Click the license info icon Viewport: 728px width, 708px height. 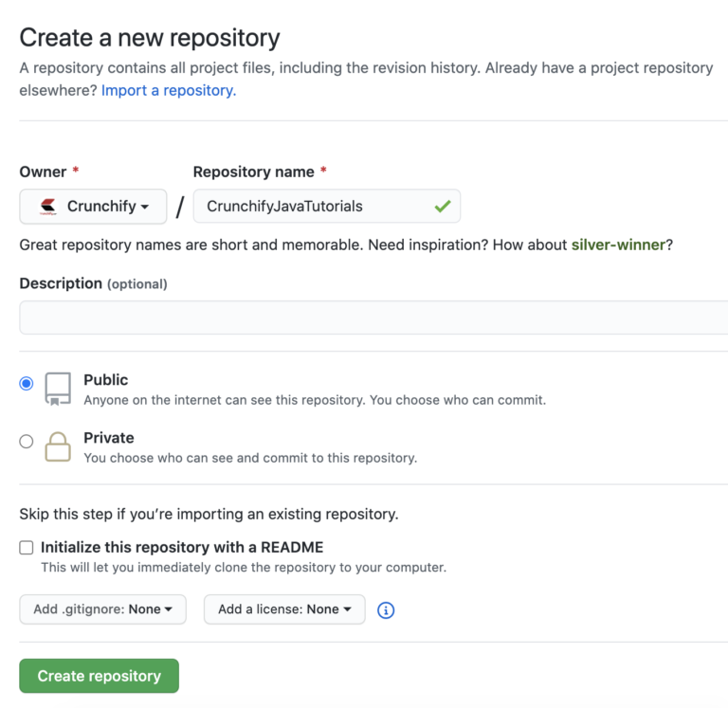tap(386, 609)
